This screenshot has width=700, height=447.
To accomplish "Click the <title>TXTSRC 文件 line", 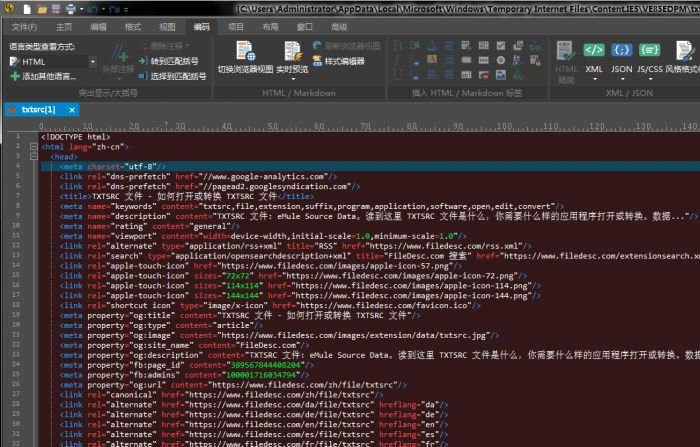I will [187, 196].
